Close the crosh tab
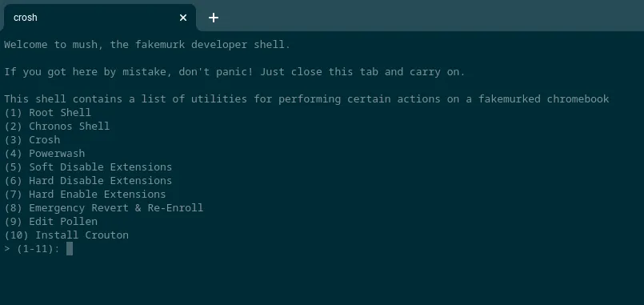The image size is (644, 305). 183,18
